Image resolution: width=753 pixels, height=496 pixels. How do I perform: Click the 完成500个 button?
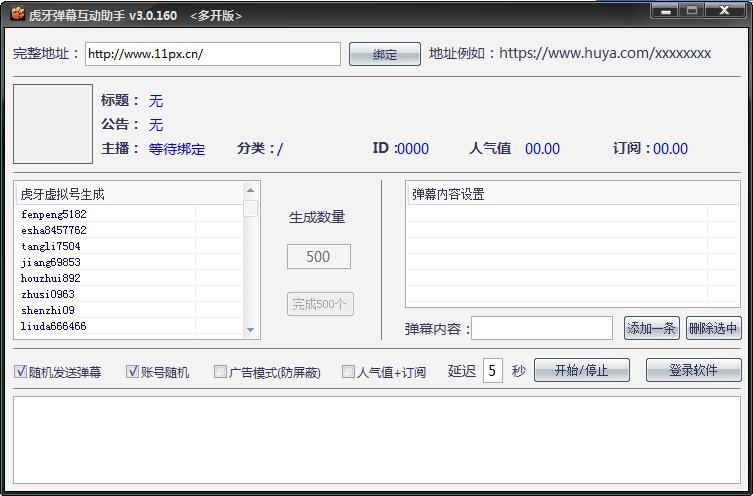click(x=320, y=304)
